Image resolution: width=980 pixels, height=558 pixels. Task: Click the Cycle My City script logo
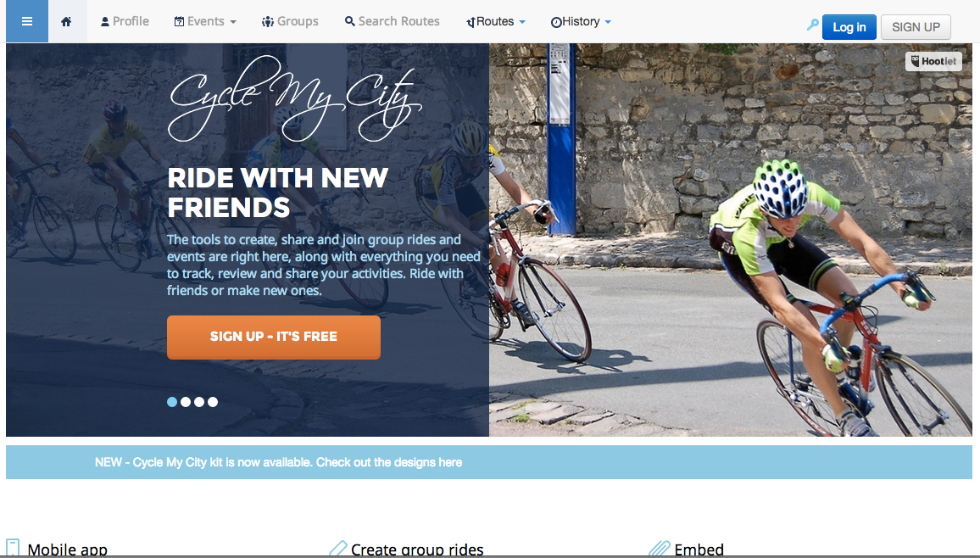click(x=295, y=98)
